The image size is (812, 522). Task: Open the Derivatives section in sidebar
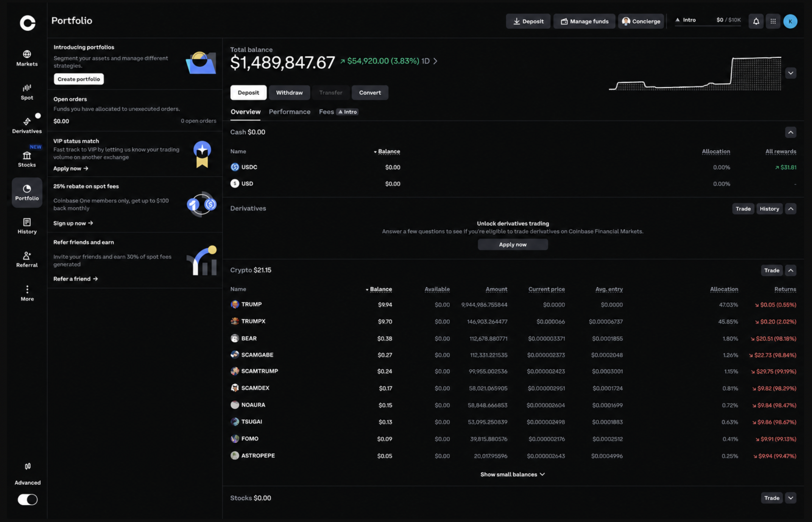pos(27,125)
